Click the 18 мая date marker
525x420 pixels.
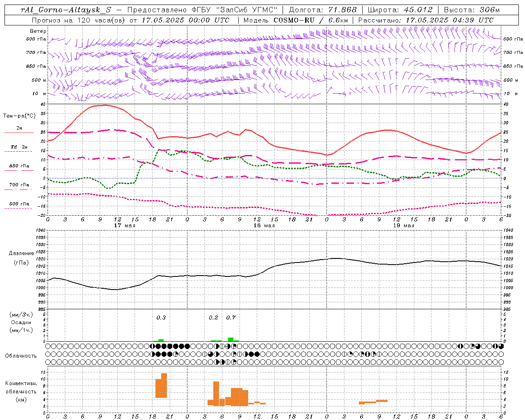pos(264,226)
